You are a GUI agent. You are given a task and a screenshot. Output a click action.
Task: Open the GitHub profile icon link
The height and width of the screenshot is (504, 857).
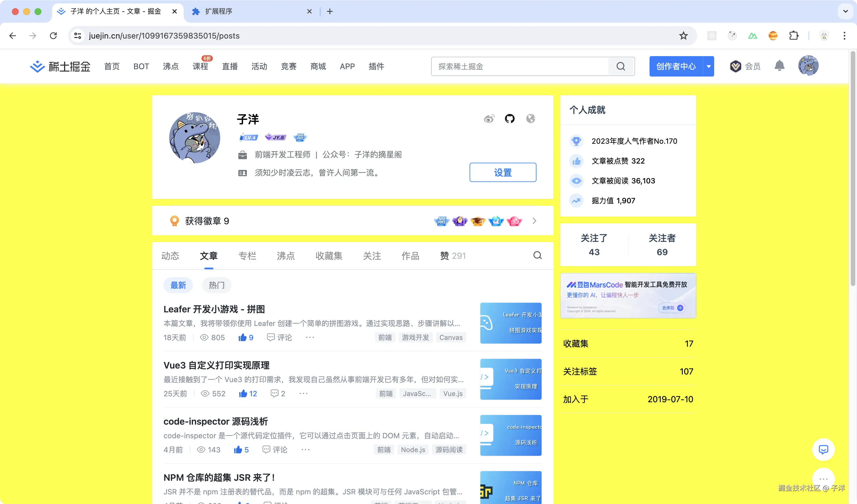[510, 119]
